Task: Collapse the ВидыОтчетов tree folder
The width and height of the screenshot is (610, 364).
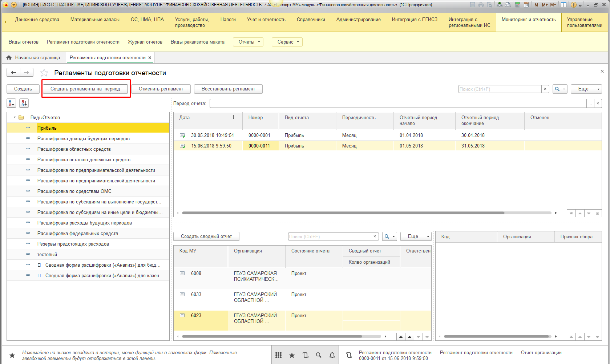Action: (x=15, y=117)
